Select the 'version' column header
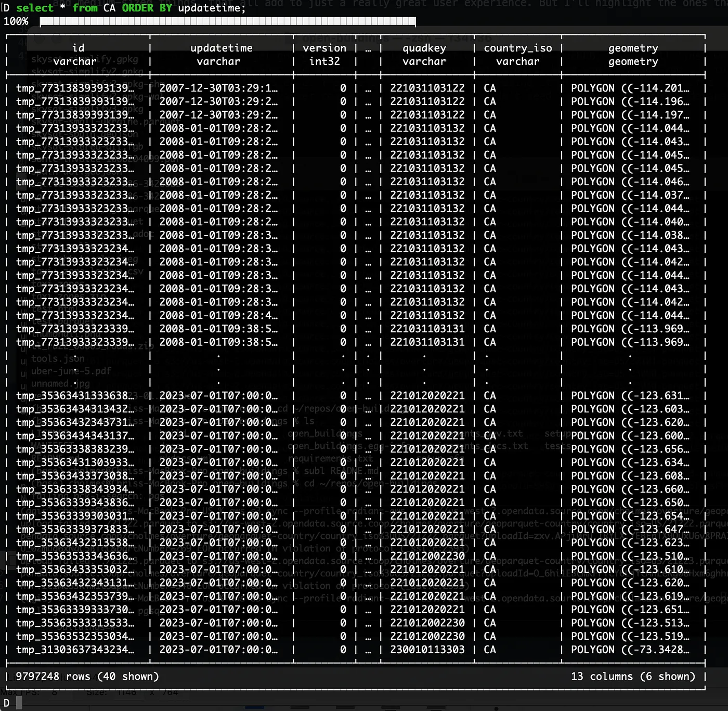This screenshot has width=728, height=711. pos(324,48)
